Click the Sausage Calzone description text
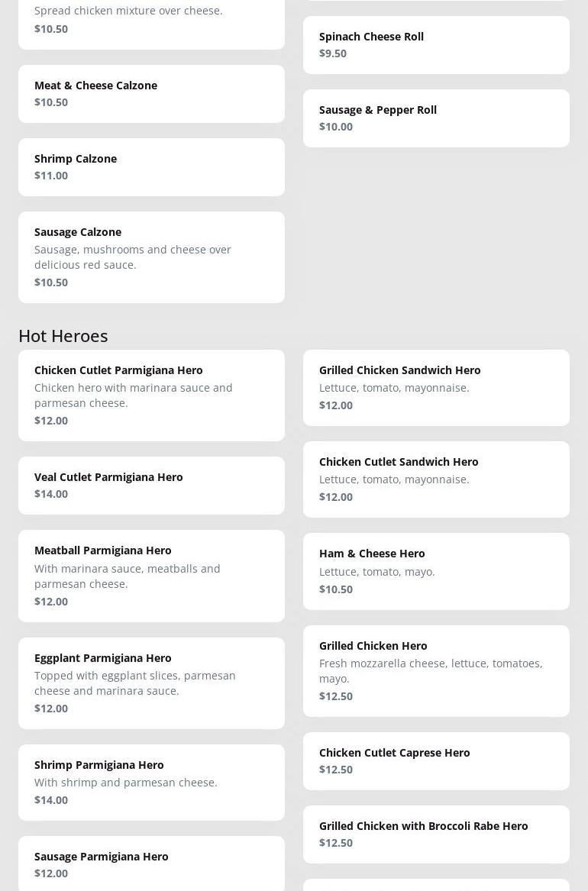The height and width of the screenshot is (891, 588). pos(133,257)
